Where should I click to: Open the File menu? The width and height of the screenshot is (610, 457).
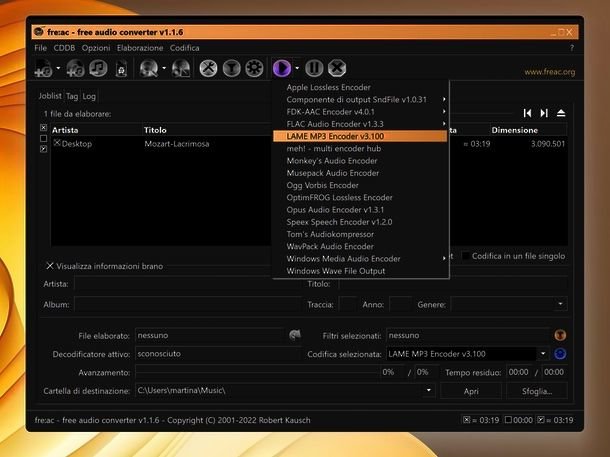(40, 48)
